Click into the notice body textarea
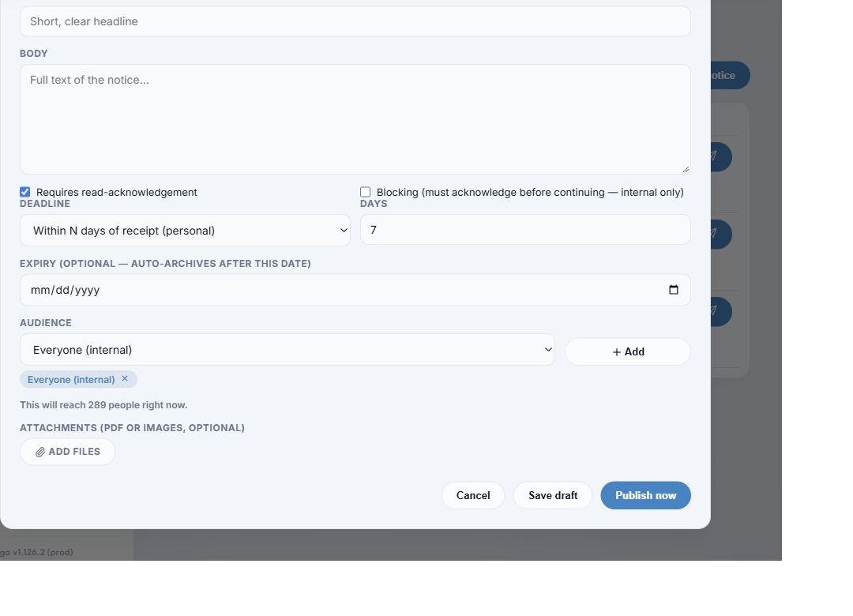The image size is (853, 616). [x=355, y=119]
